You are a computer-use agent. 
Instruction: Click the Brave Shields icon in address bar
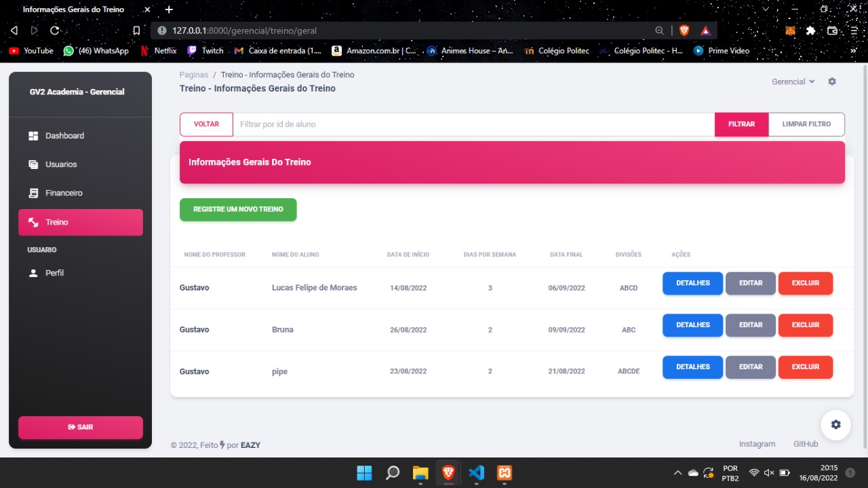pos(684,31)
